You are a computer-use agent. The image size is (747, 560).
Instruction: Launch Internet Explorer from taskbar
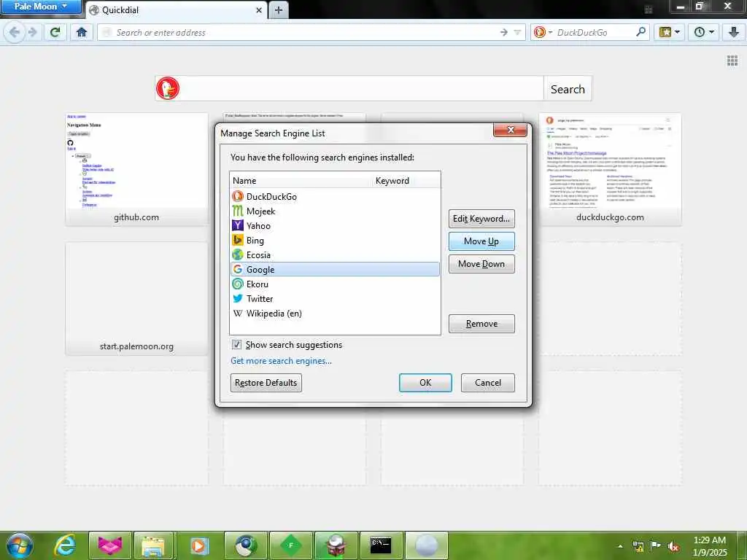[x=65, y=545]
